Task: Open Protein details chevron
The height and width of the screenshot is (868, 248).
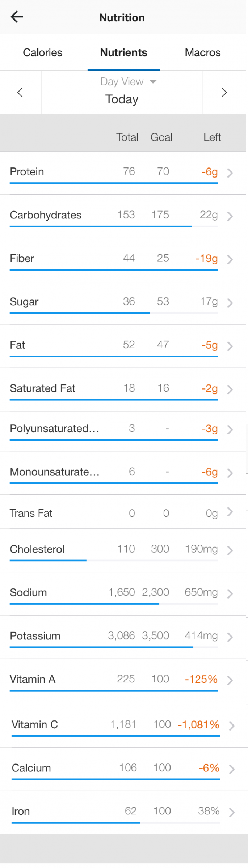Action: click(x=230, y=173)
